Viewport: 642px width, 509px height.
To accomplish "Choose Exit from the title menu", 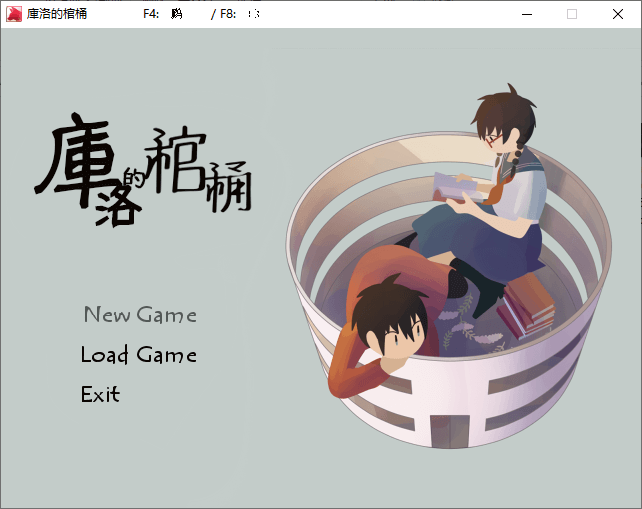I will tap(100, 395).
